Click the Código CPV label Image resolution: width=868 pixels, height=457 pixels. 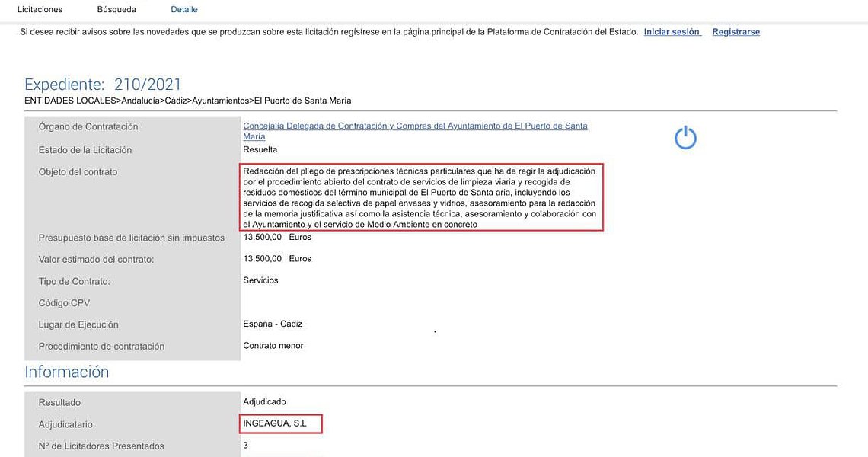[x=64, y=303]
